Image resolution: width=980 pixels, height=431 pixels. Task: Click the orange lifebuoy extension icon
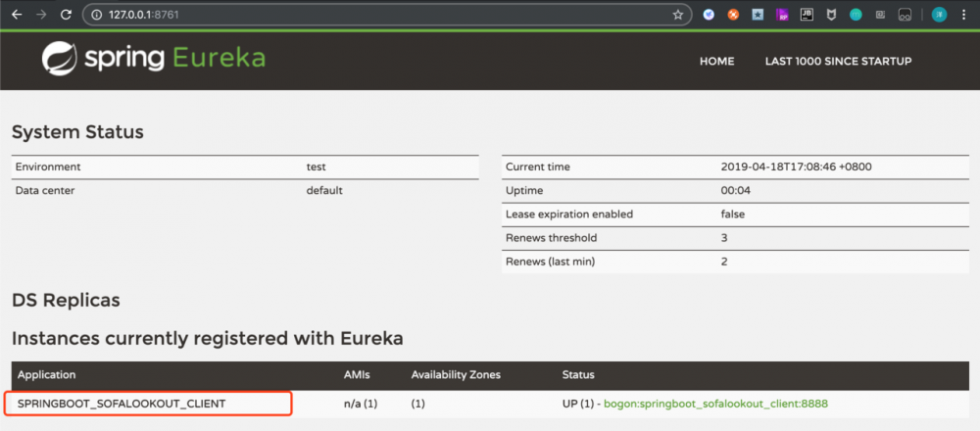coord(733,15)
